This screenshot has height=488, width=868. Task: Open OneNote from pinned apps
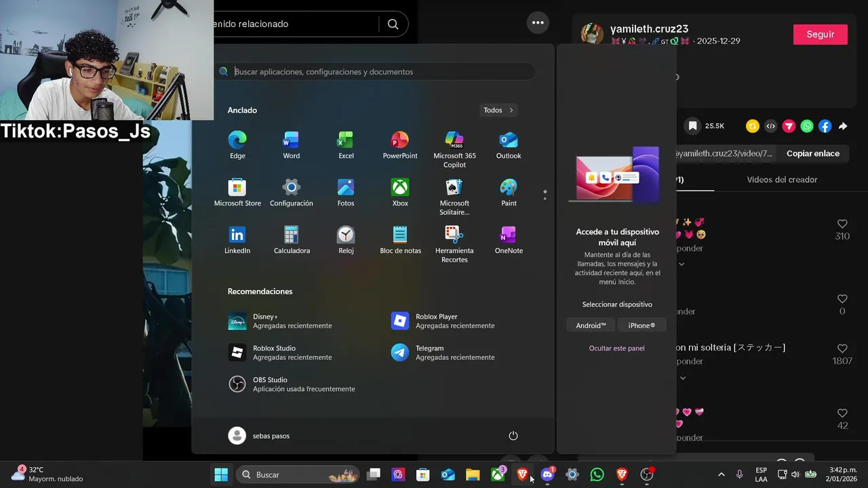coord(509,241)
